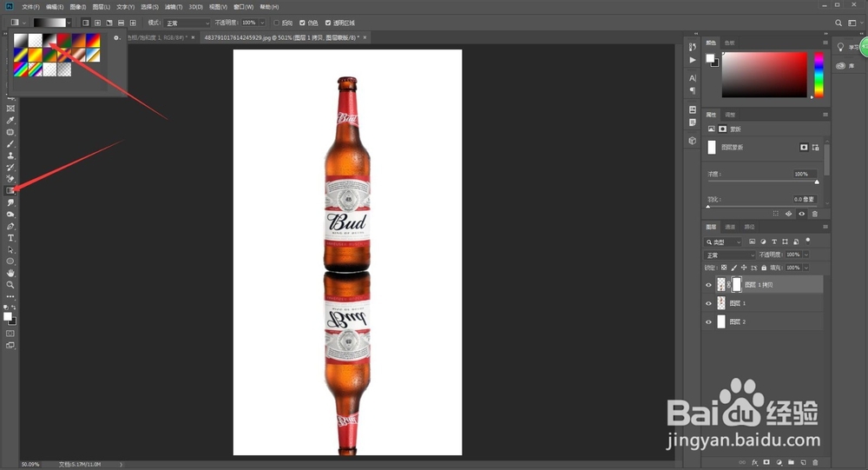868x470 pixels.
Task: Hide the 图层 2 layer
Action: pyautogui.click(x=708, y=321)
